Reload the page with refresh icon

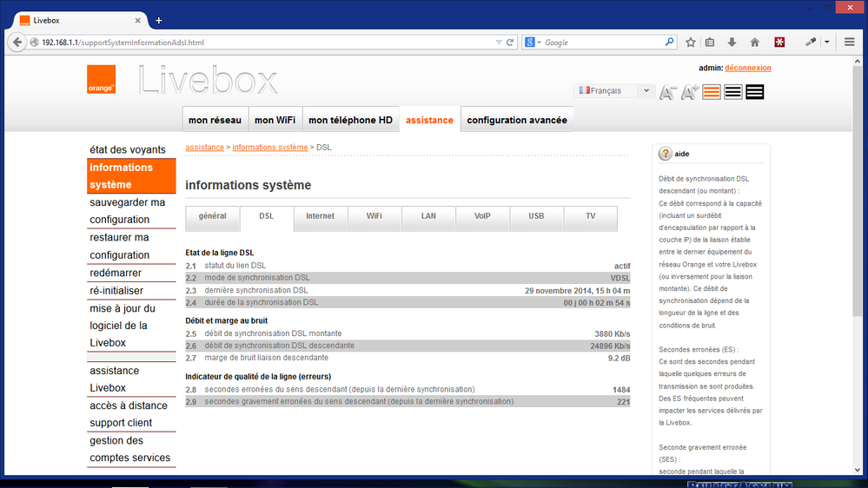pyautogui.click(x=510, y=42)
